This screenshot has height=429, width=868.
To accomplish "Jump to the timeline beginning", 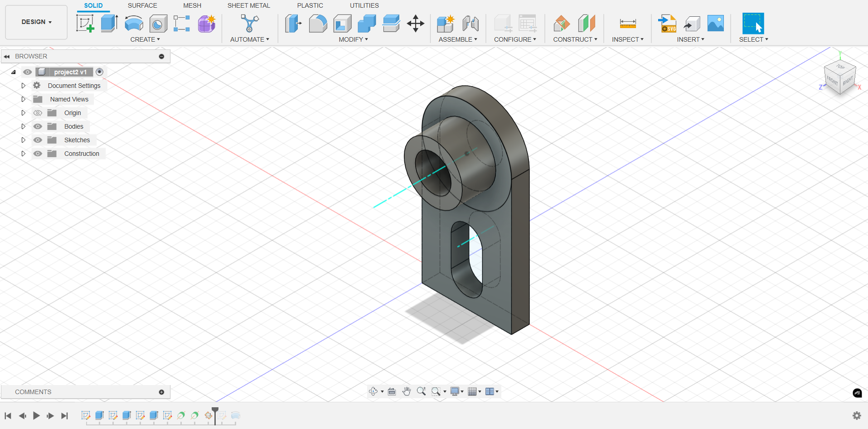I will (8, 415).
